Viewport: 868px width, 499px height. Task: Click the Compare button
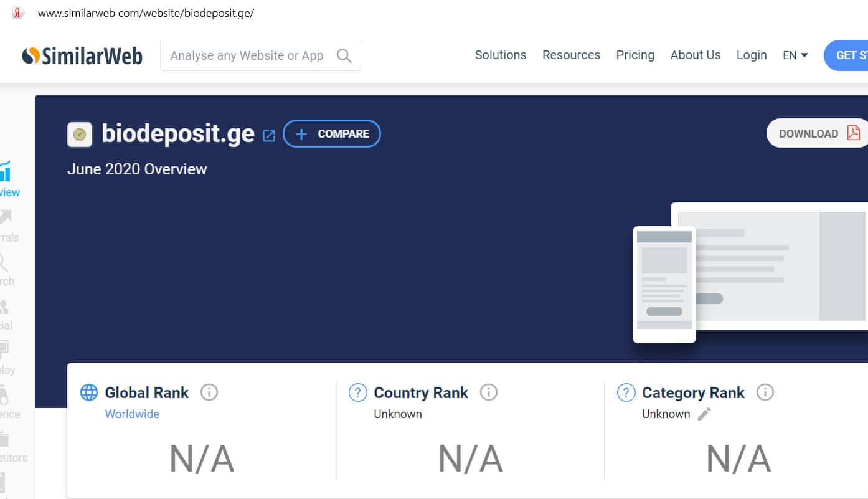click(x=332, y=133)
